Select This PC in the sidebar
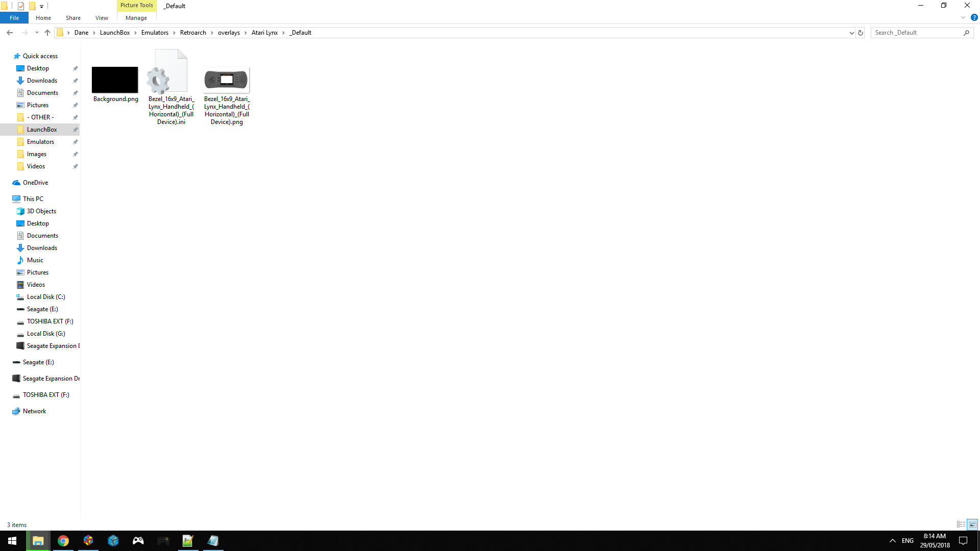Image resolution: width=980 pixels, height=551 pixels. 33,199
